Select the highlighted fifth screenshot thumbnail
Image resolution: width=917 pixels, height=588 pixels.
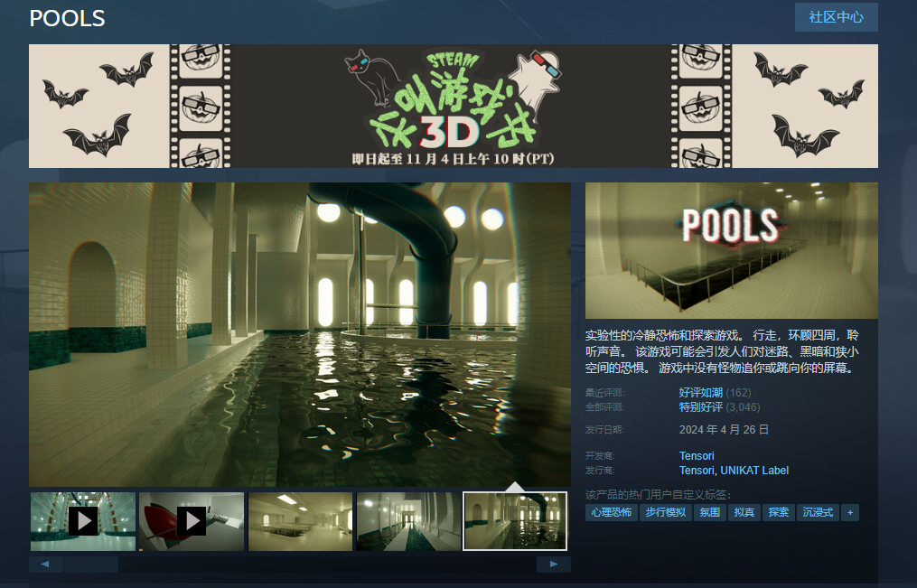pos(515,521)
